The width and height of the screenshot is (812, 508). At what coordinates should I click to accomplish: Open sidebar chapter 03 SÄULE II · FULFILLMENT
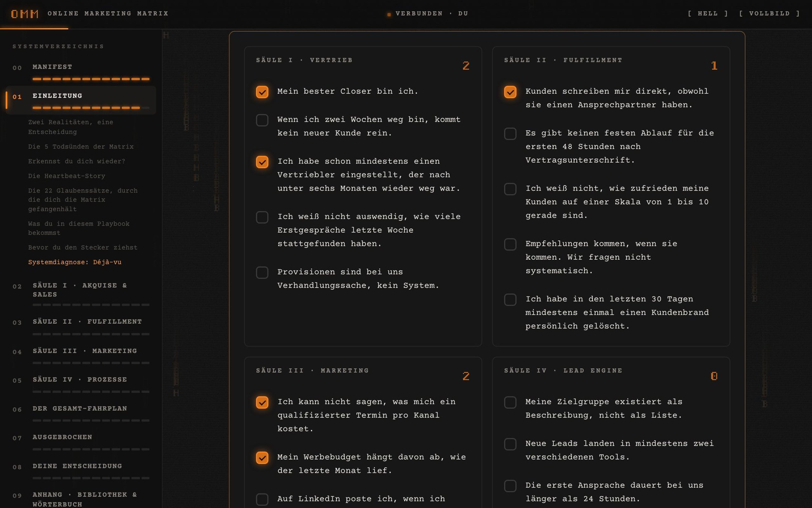[x=81, y=326]
